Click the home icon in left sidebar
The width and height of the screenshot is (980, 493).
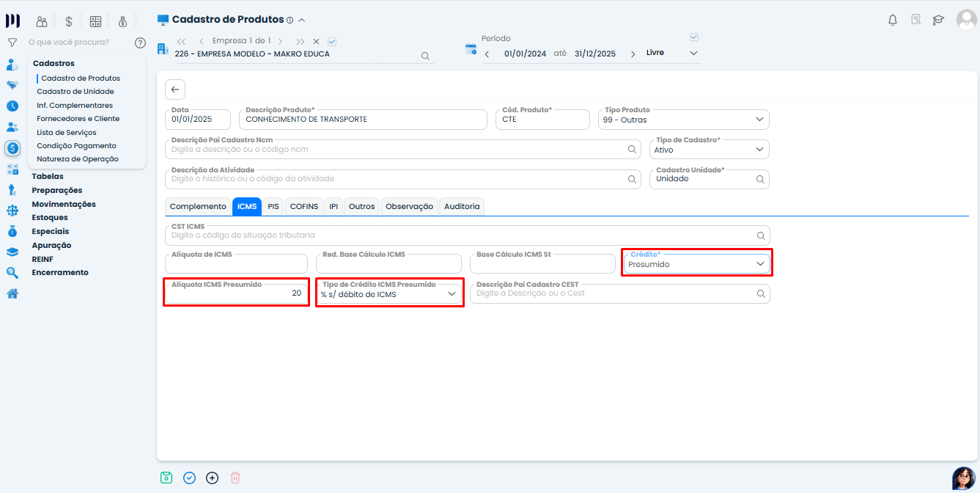12,293
